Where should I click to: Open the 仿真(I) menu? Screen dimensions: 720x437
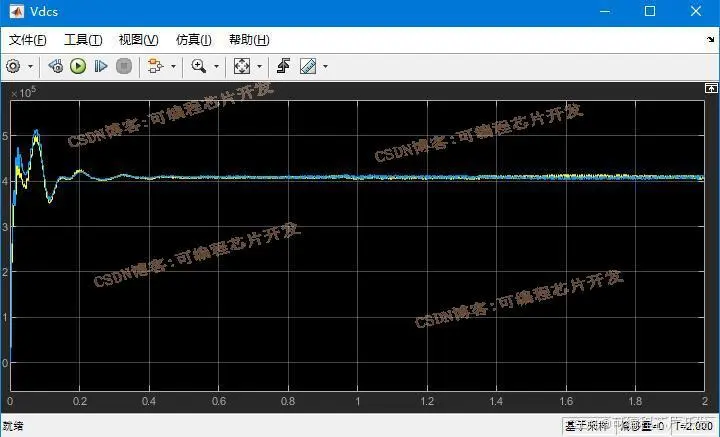194,40
